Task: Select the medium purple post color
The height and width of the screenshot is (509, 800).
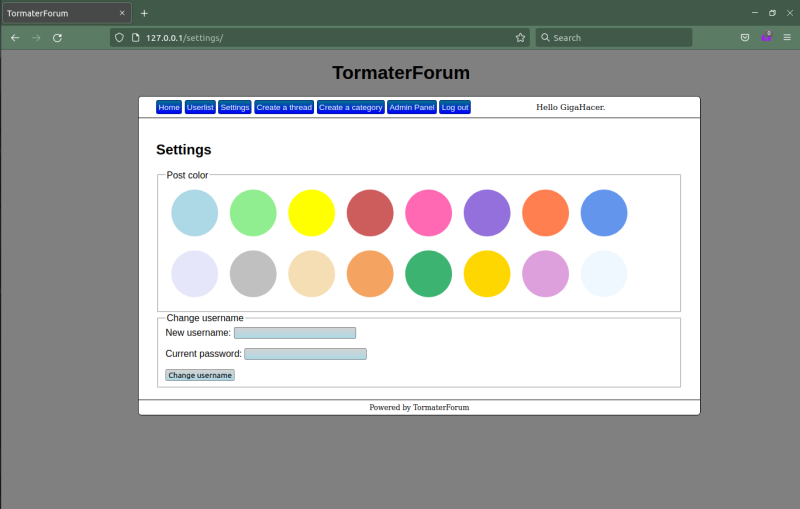Action: tap(487, 213)
